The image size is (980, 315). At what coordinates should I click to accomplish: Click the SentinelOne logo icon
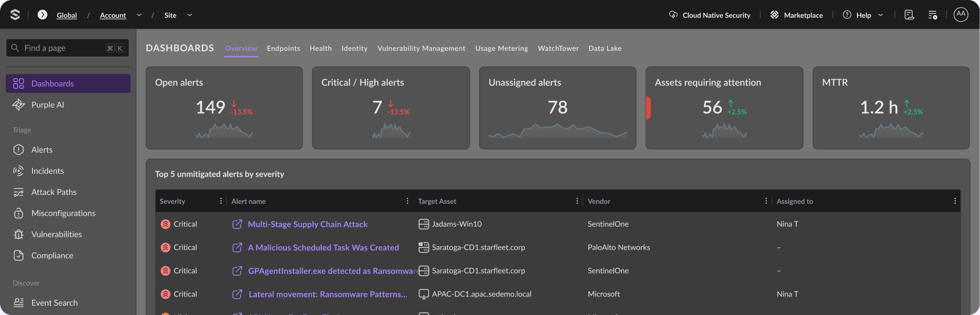coord(15,15)
